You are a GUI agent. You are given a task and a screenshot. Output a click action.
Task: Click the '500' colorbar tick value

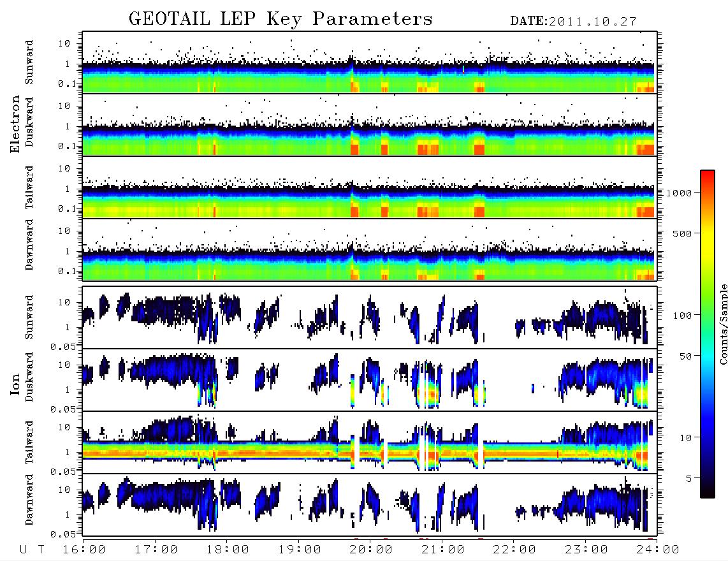tap(682, 233)
